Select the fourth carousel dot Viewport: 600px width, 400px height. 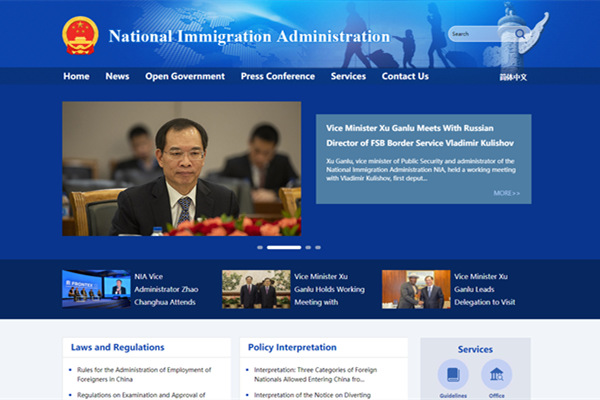tap(318, 247)
